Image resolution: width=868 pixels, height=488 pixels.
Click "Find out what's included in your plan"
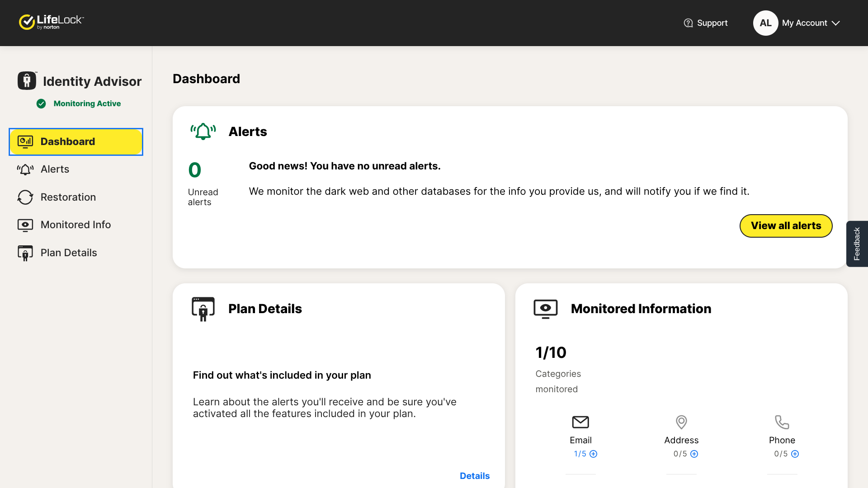[282, 375]
